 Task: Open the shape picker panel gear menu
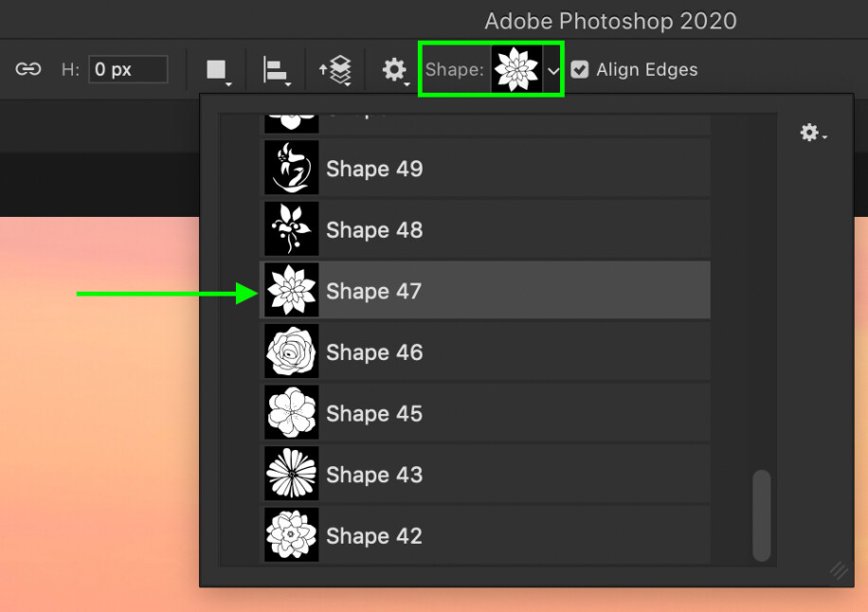[x=812, y=133]
